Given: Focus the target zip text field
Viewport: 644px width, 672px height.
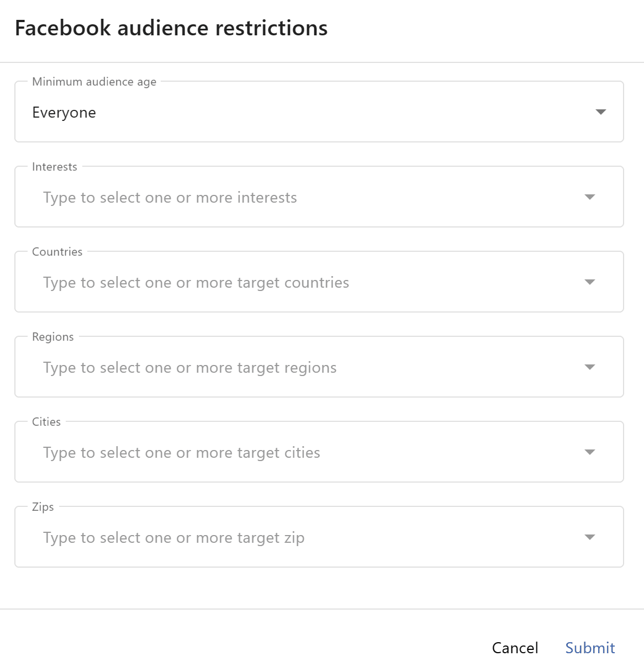Looking at the screenshot, I should coord(174,538).
